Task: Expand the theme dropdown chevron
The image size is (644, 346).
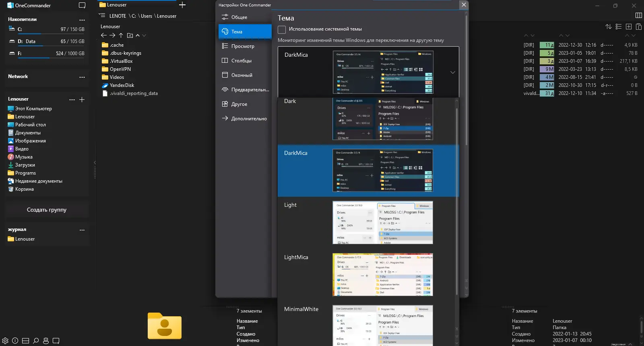Action: tap(453, 72)
